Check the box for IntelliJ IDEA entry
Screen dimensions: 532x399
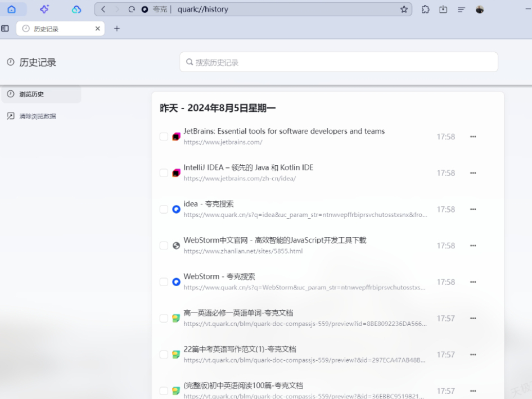[164, 173]
